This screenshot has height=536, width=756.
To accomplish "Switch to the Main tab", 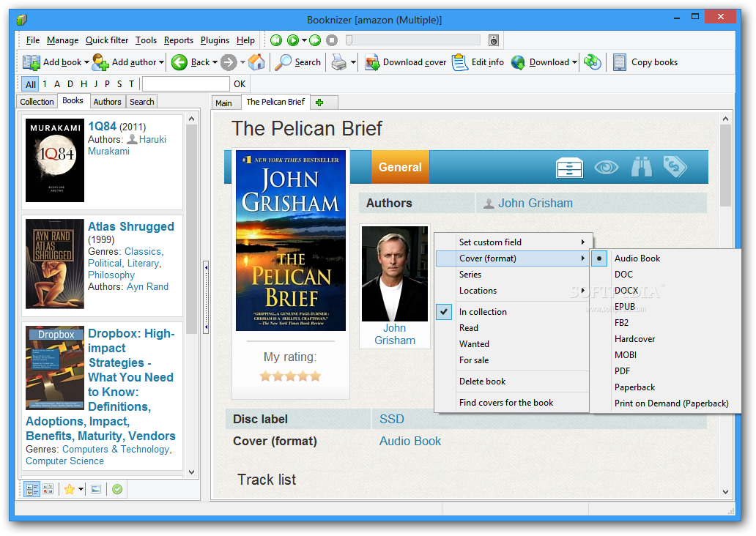I will (x=223, y=103).
